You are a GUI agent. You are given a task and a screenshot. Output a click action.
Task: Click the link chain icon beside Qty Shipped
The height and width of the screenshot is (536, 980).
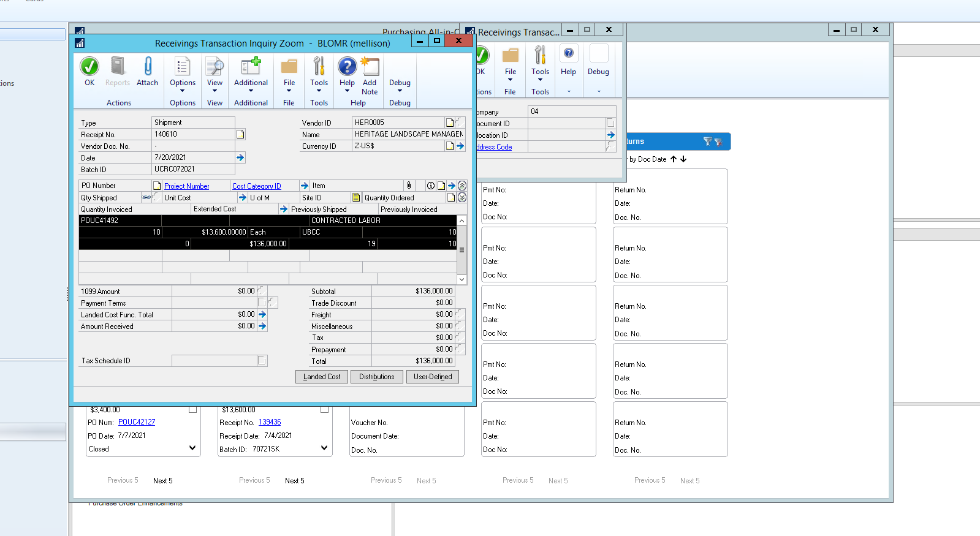[146, 197]
